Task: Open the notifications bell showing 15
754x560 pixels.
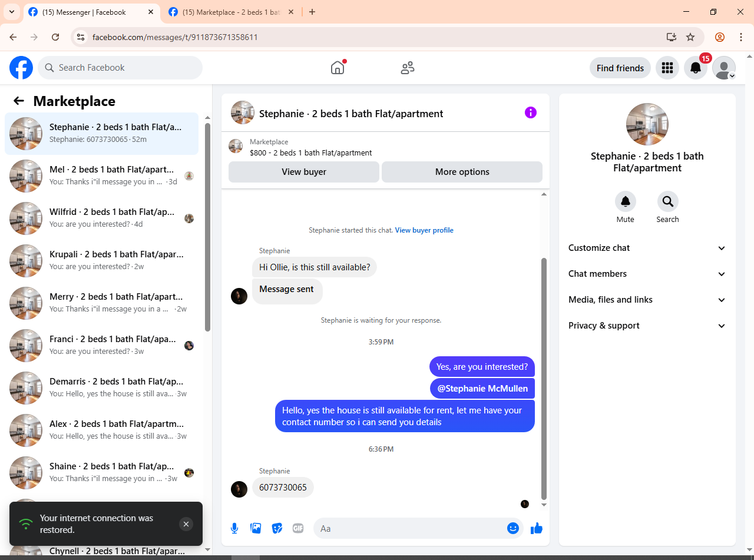Action: coord(696,68)
